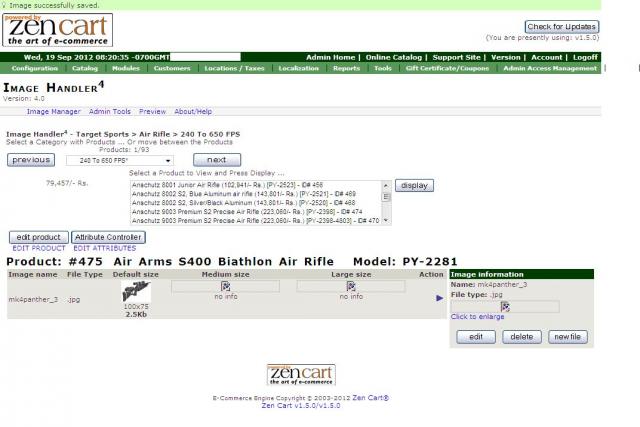Visit the Support Site link
Viewport: 640px width, 427px height.
click(x=456, y=57)
